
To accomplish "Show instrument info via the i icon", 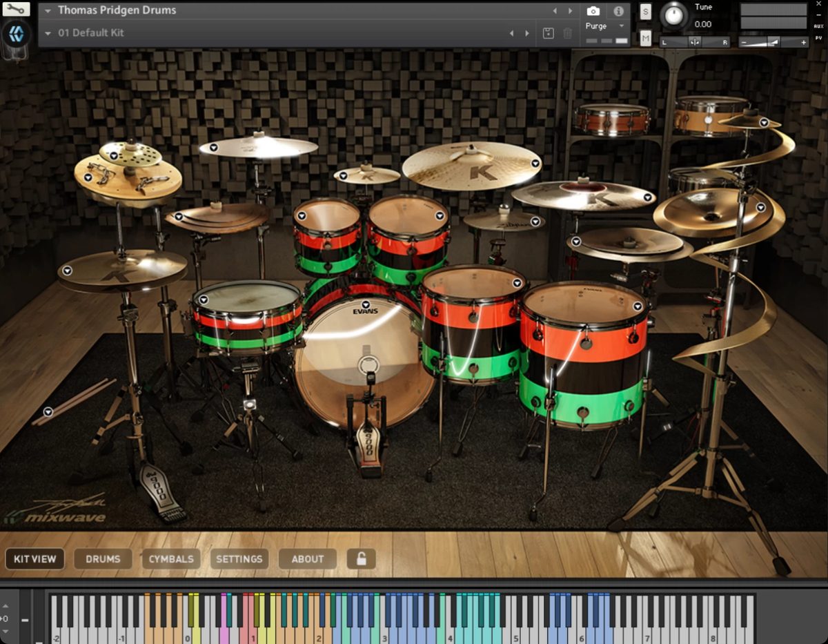I will (x=618, y=11).
